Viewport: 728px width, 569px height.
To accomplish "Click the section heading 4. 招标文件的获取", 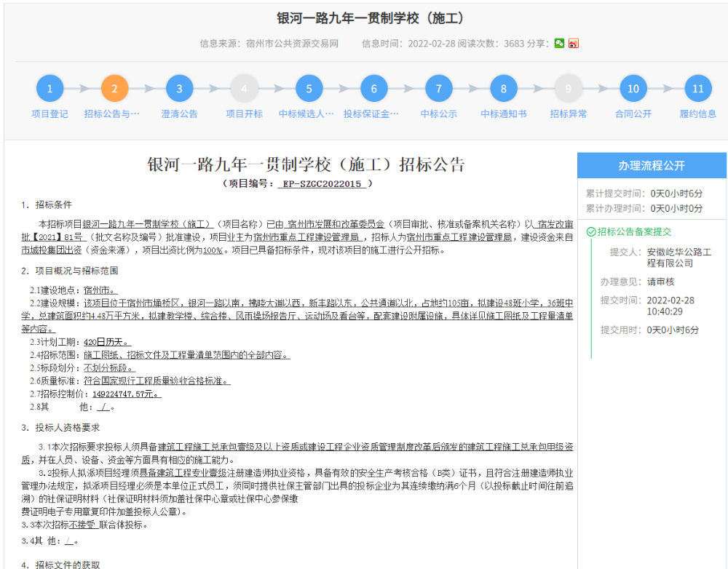I will point(60,565).
